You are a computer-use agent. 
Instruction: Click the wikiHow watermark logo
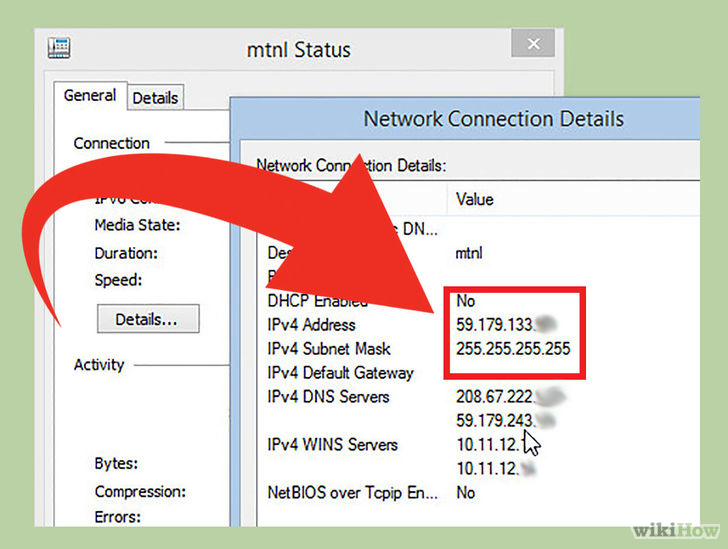point(676,530)
